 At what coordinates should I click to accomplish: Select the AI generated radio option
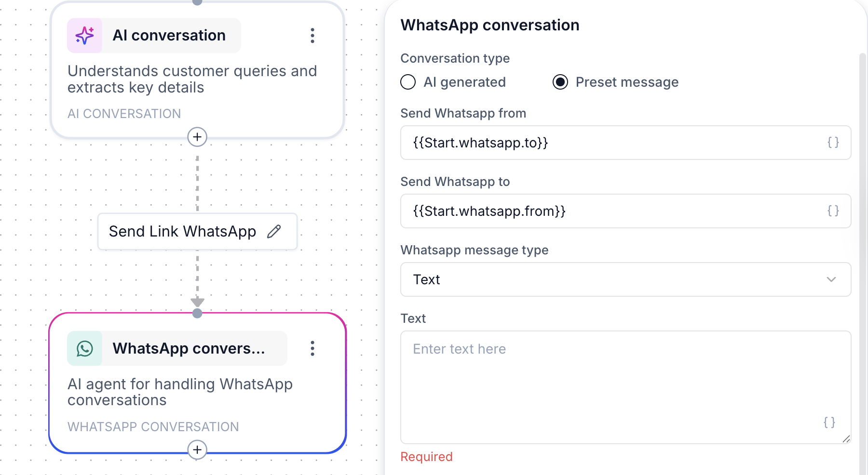(x=408, y=82)
